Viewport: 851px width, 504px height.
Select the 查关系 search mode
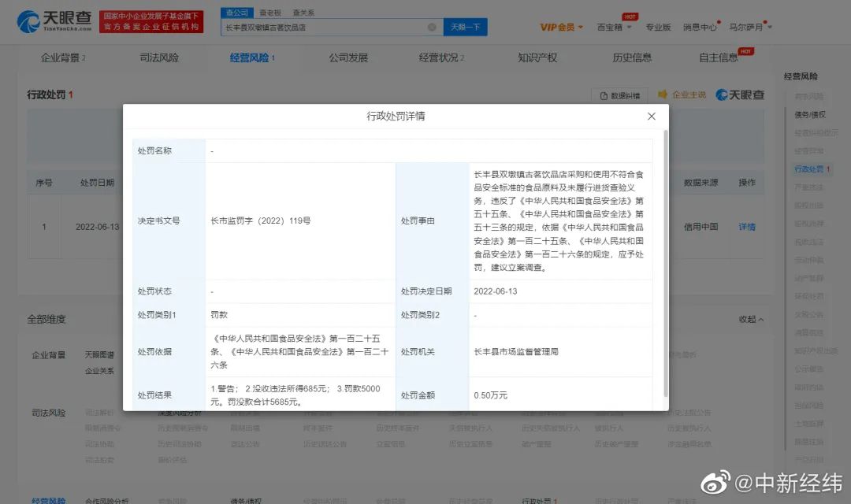point(303,13)
